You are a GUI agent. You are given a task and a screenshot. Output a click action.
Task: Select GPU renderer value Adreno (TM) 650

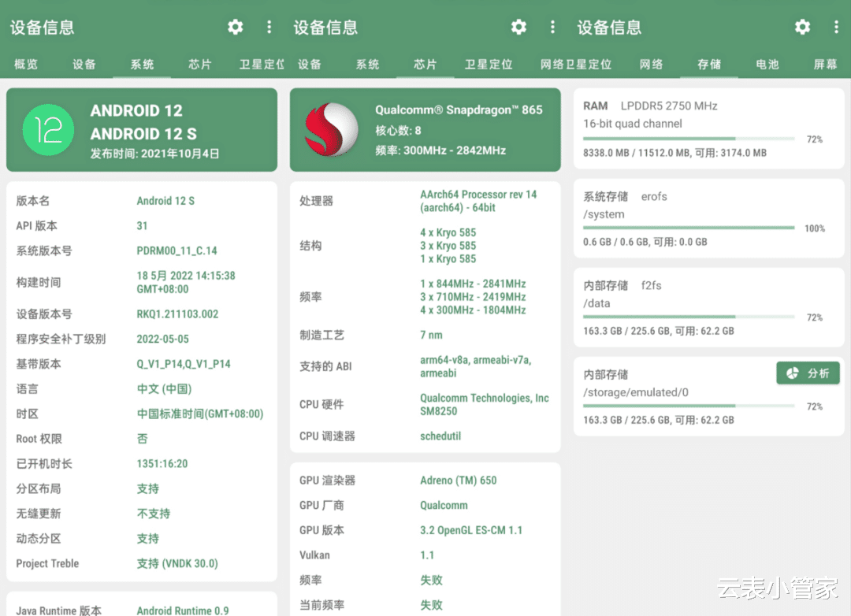(458, 481)
